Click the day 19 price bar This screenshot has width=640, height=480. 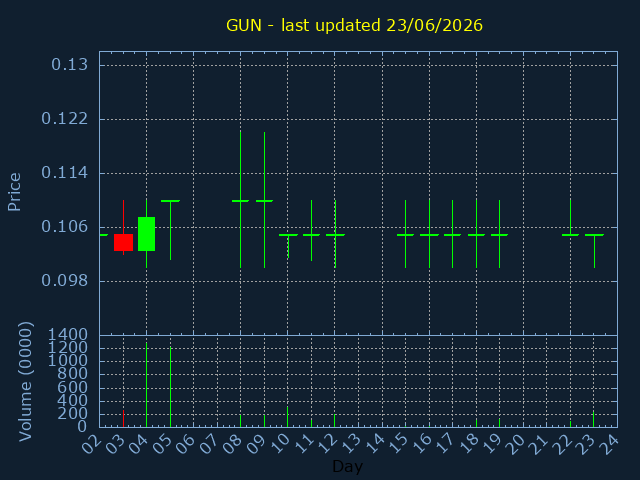pos(499,234)
